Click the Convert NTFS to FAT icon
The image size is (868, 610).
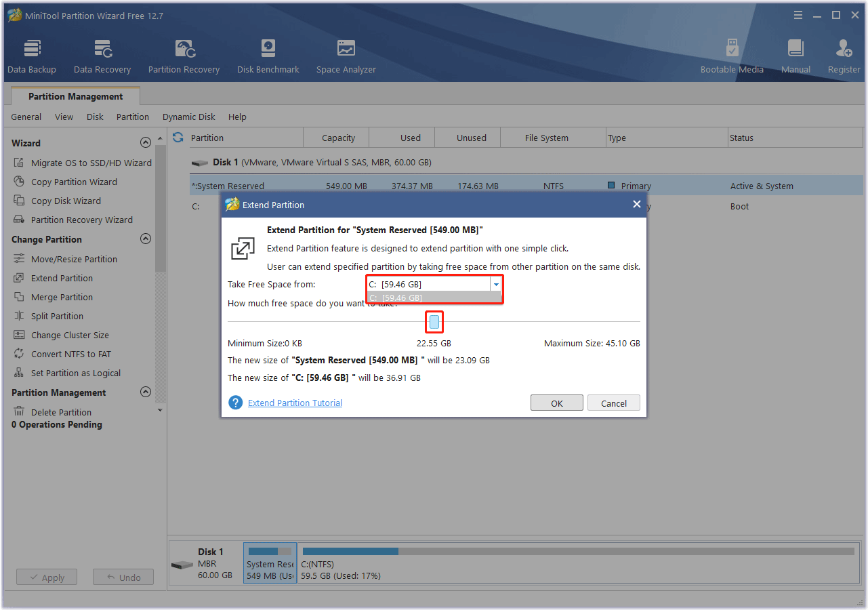tap(19, 354)
